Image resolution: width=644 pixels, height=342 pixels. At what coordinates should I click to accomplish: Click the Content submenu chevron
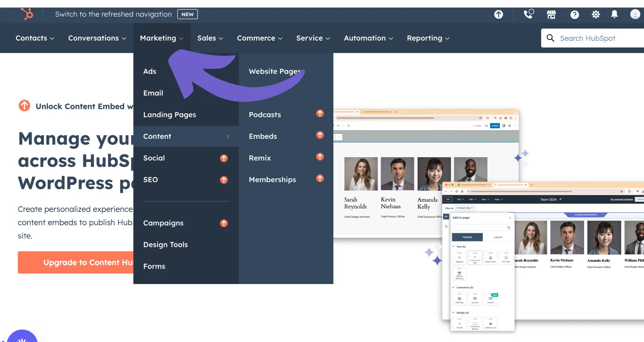click(x=228, y=136)
